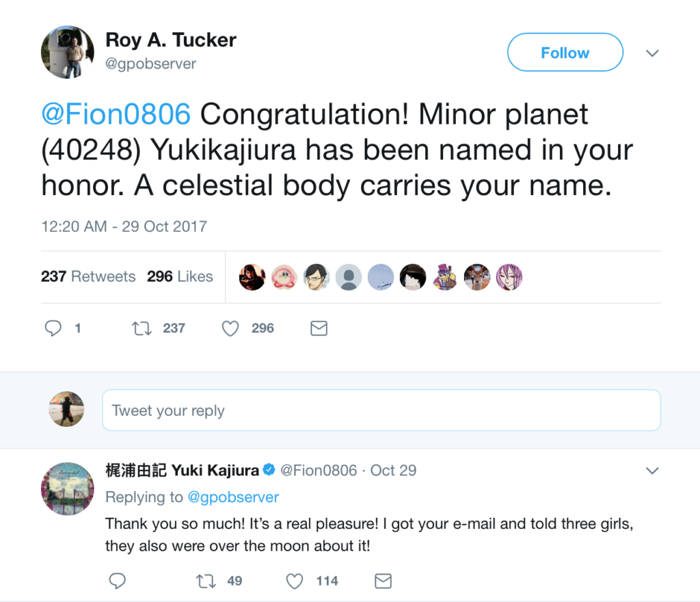Open more options chevron on main tweet
This screenshot has width=700, height=602.
click(652, 53)
